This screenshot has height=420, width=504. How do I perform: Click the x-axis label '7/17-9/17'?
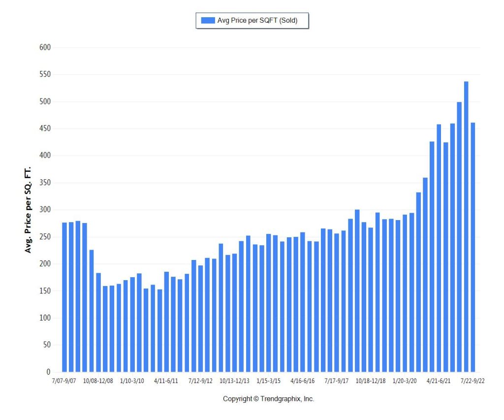click(x=337, y=381)
